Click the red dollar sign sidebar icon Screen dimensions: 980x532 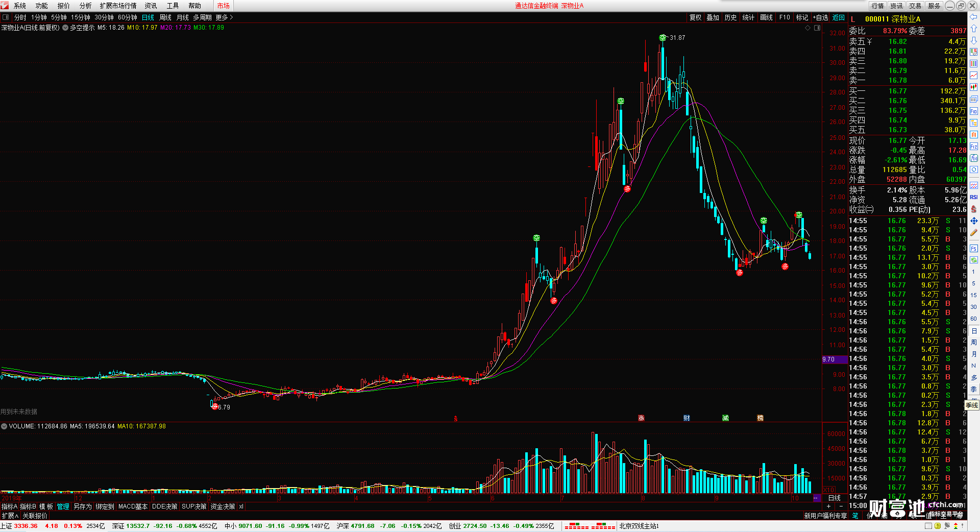[x=973, y=209]
